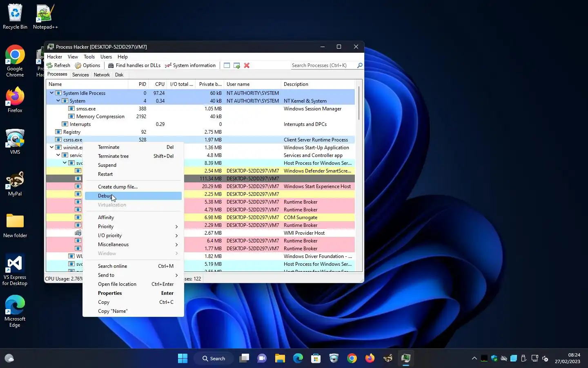588x368 pixels.
Task: Sort by the CPU column header
Action: point(158,84)
